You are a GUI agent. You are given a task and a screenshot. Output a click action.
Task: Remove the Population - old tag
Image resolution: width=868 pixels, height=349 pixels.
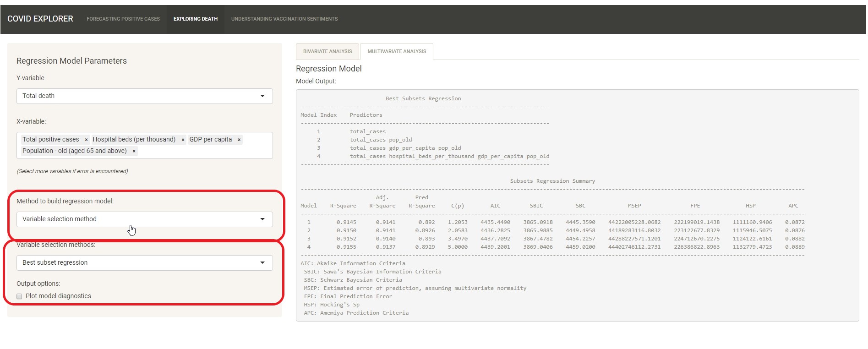[x=134, y=151]
